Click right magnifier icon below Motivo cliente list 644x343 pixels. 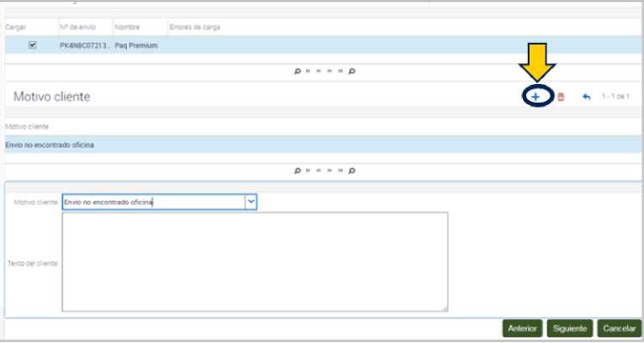[352, 171]
